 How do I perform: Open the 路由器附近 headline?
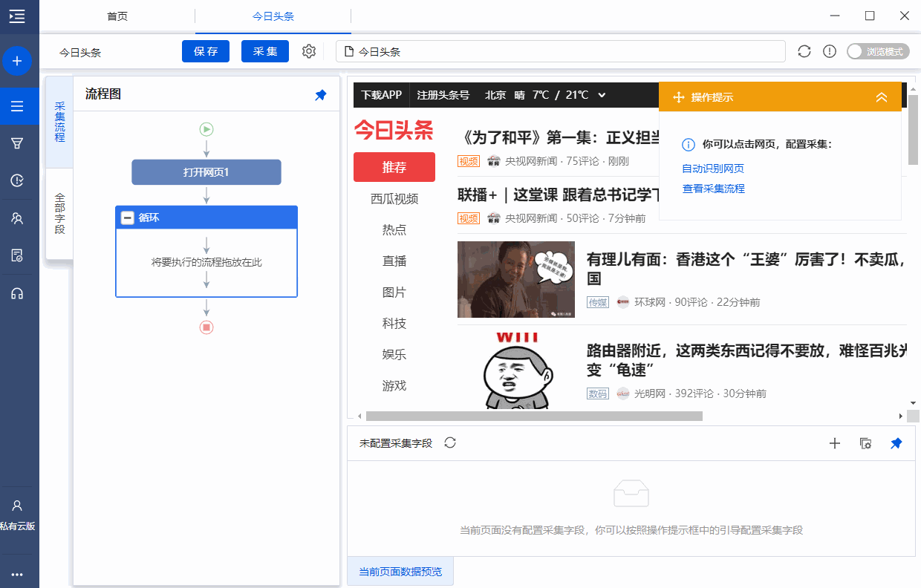[x=746, y=360]
